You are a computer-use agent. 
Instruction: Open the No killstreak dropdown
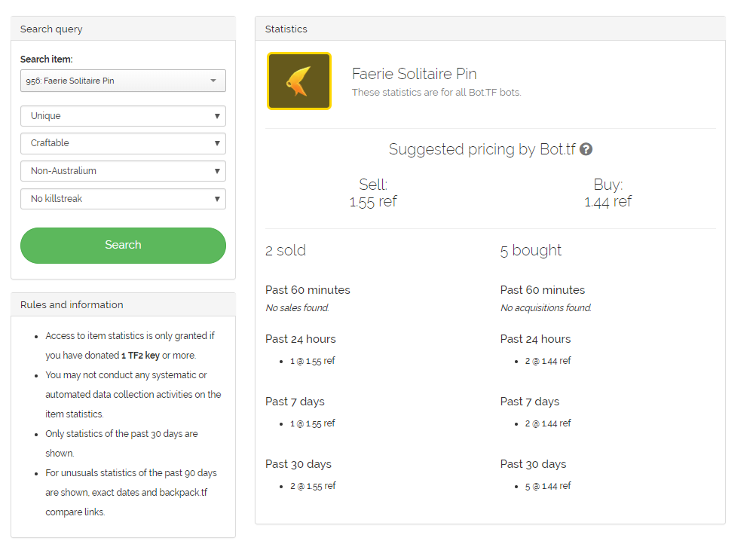click(x=123, y=199)
